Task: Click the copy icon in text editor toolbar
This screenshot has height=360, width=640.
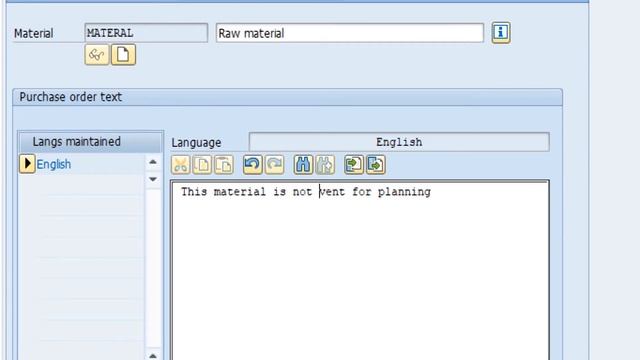Action: coord(202,165)
